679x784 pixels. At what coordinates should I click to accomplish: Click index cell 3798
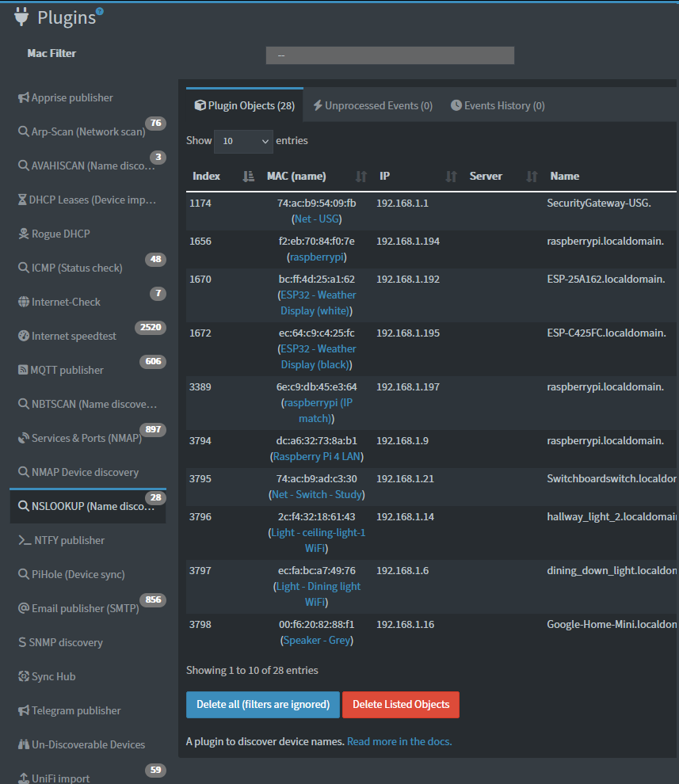click(200, 625)
